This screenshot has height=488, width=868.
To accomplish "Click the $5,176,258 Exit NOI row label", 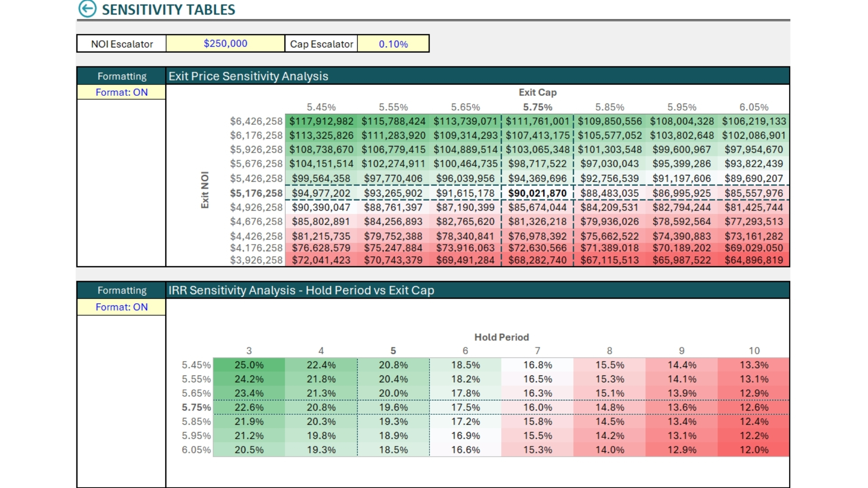I will (x=256, y=193).
